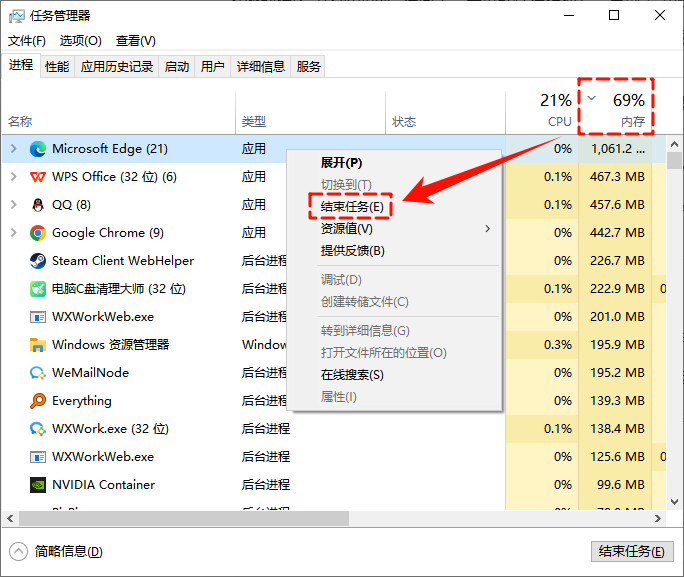684x577 pixels.
Task: Click the NVIDIA Container icon
Action: coord(38,485)
